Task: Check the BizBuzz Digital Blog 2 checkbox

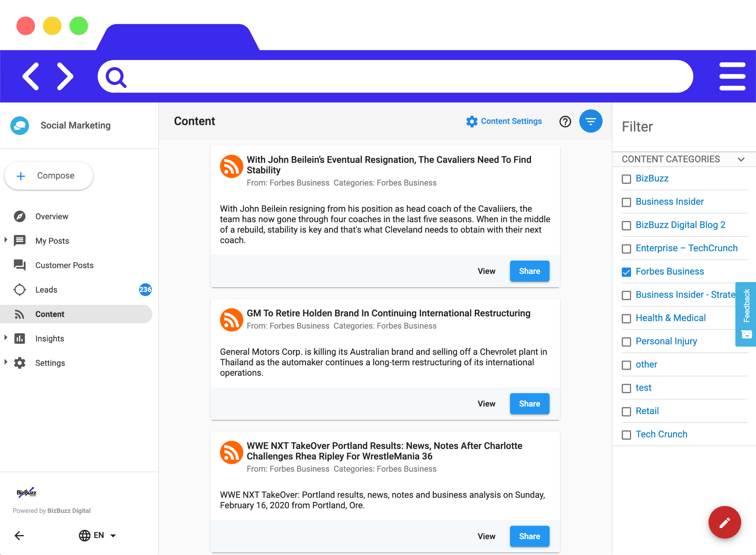Action: (626, 226)
